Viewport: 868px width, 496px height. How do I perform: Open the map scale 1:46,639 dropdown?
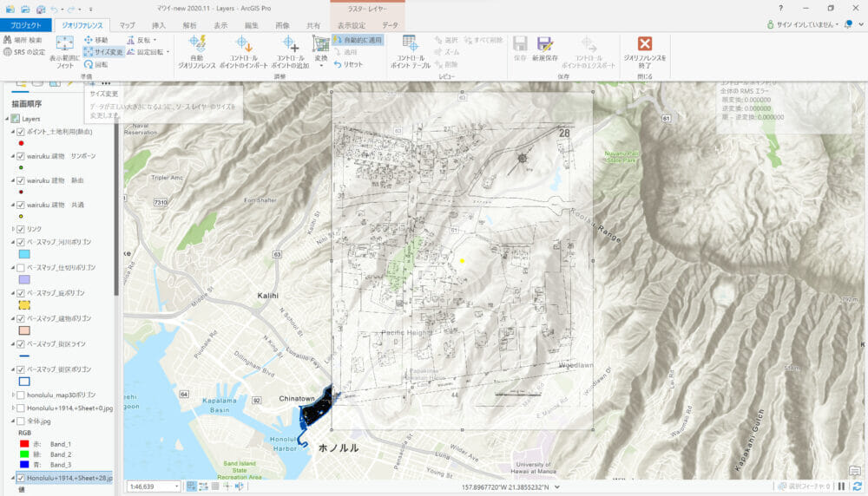point(176,486)
